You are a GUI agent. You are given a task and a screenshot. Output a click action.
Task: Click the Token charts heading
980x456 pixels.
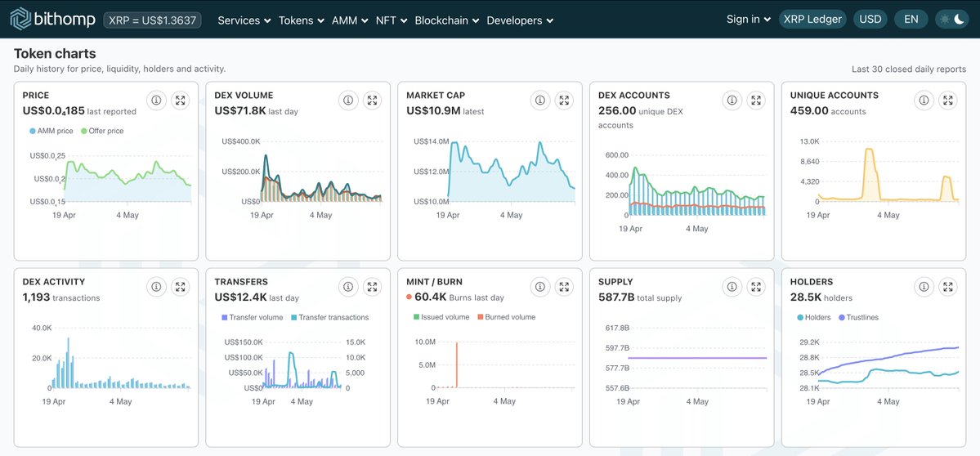55,54
